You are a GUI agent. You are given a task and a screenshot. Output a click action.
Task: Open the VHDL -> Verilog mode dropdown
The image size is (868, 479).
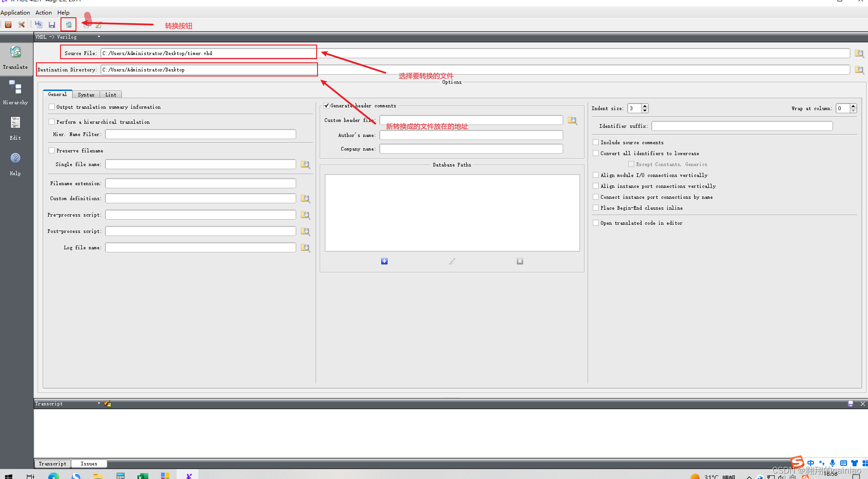pyautogui.click(x=99, y=37)
